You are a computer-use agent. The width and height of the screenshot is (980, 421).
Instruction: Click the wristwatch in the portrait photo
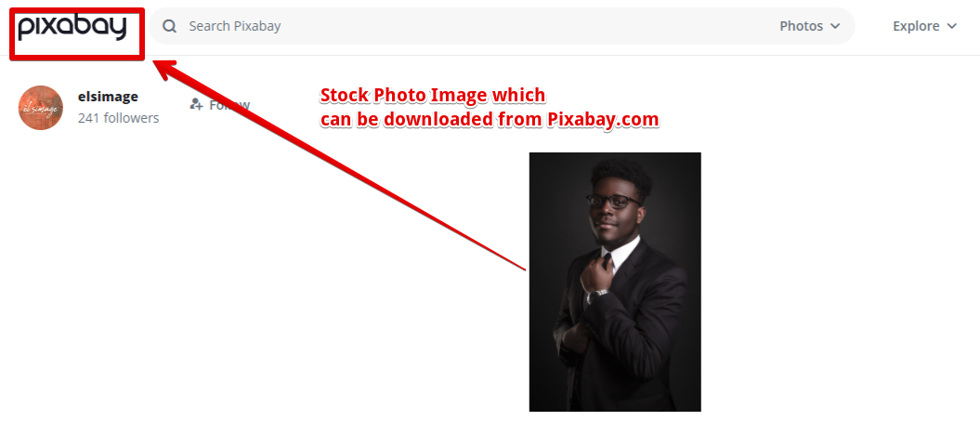597,295
